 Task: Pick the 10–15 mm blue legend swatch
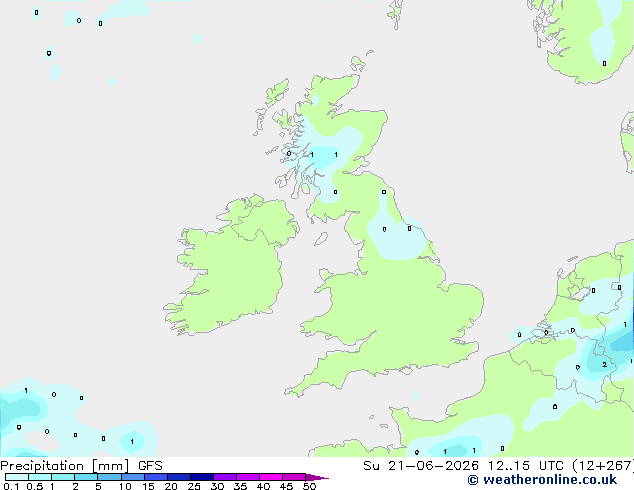tap(132, 477)
